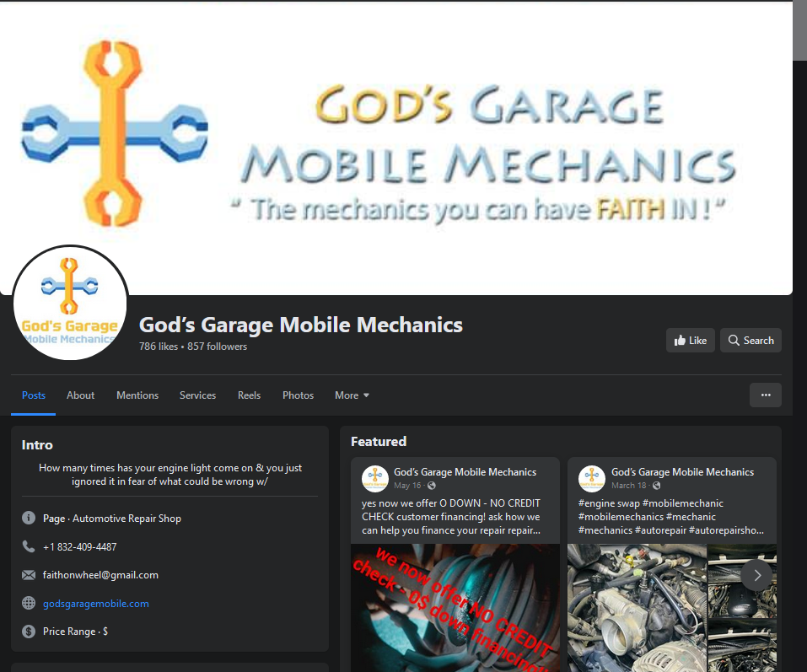This screenshot has width=807, height=672.
Task: Open the About tab
Action: click(80, 395)
